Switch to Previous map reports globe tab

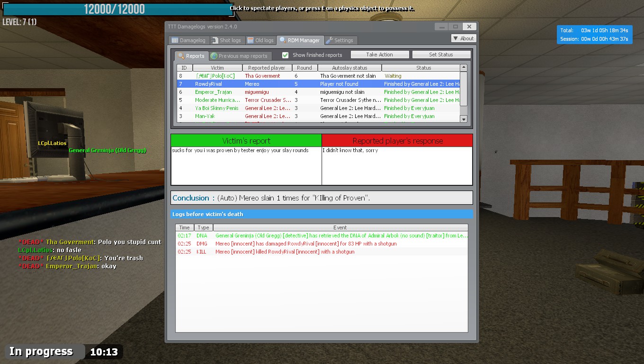click(x=240, y=56)
